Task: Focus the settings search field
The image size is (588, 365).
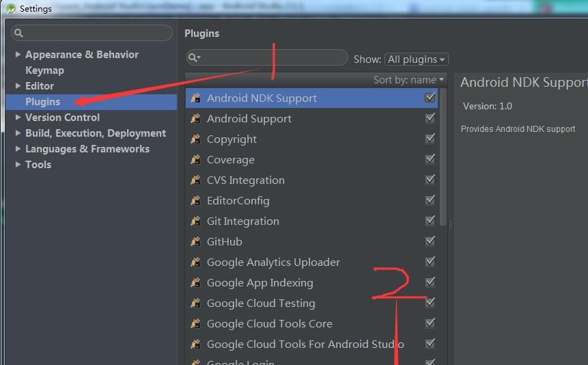Action: [92, 33]
